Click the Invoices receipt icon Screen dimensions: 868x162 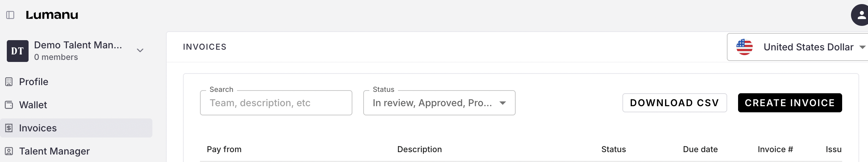click(9, 128)
